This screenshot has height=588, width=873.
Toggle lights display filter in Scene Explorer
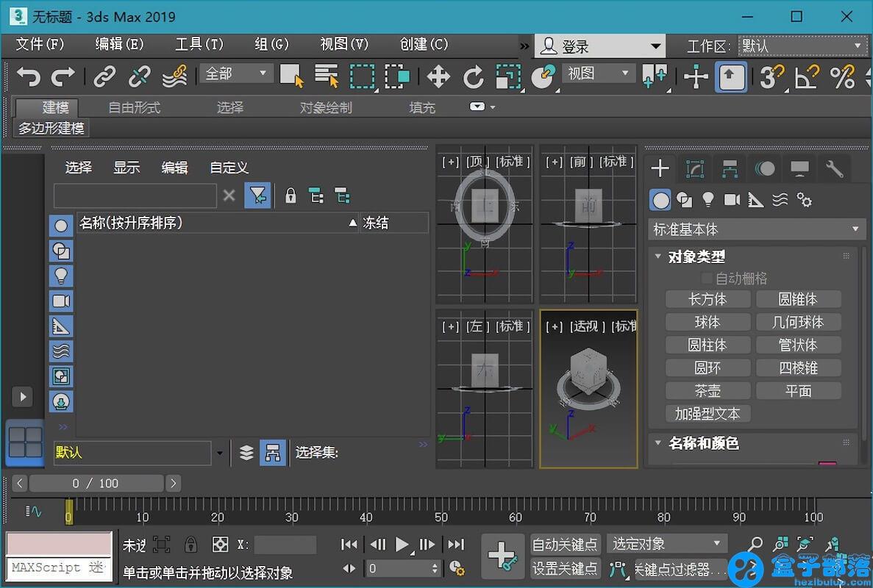click(61, 276)
